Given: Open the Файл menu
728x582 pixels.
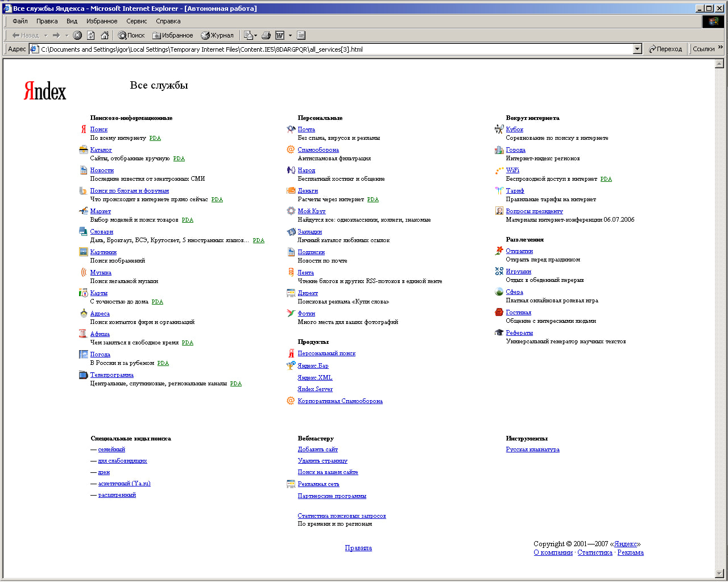Looking at the screenshot, I should pos(20,21).
